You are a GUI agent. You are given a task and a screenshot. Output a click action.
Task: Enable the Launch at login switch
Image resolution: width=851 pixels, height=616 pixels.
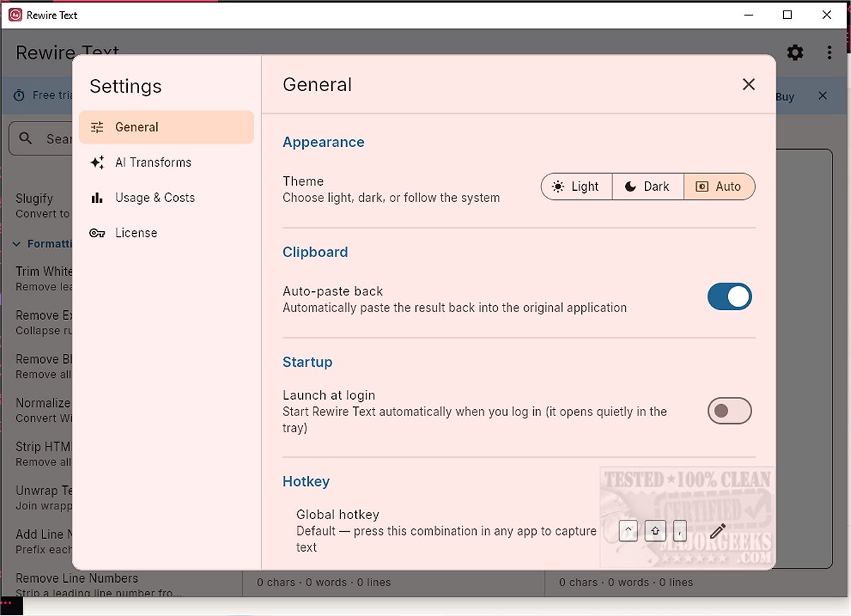click(x=730, y=410)
